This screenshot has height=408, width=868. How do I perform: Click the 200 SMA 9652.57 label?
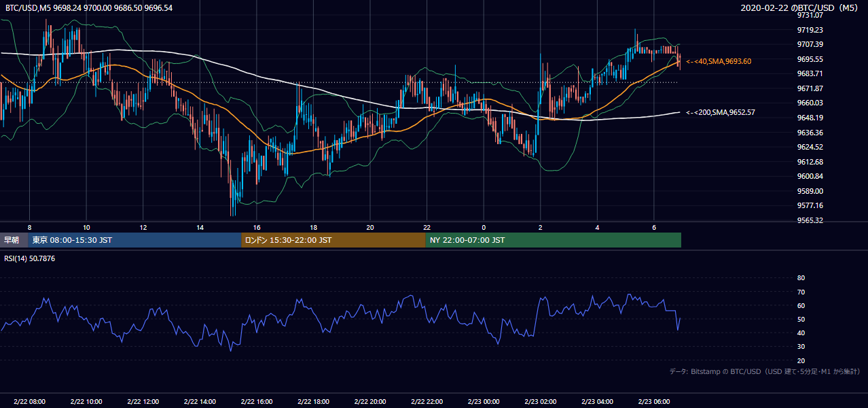tap(721, 112)
